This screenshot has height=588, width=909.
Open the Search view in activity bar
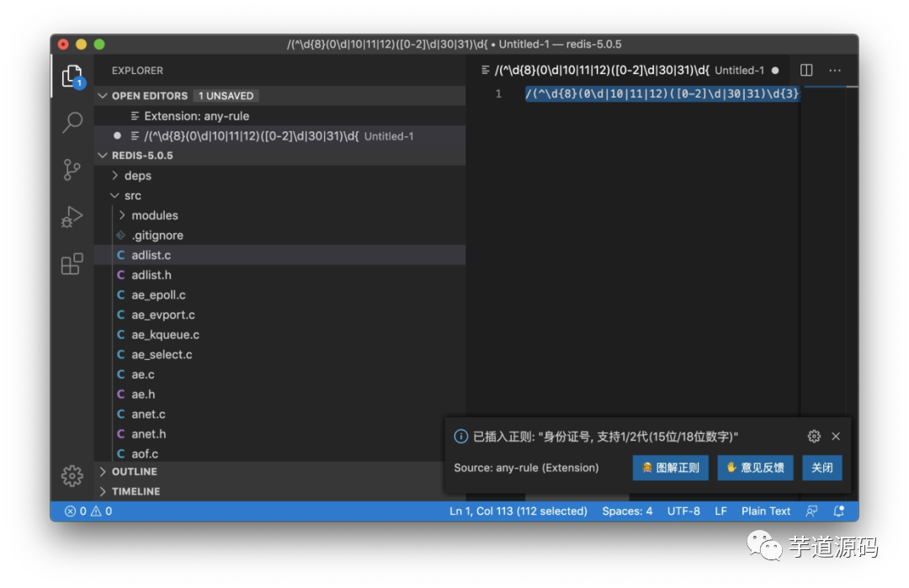[72, 123]
